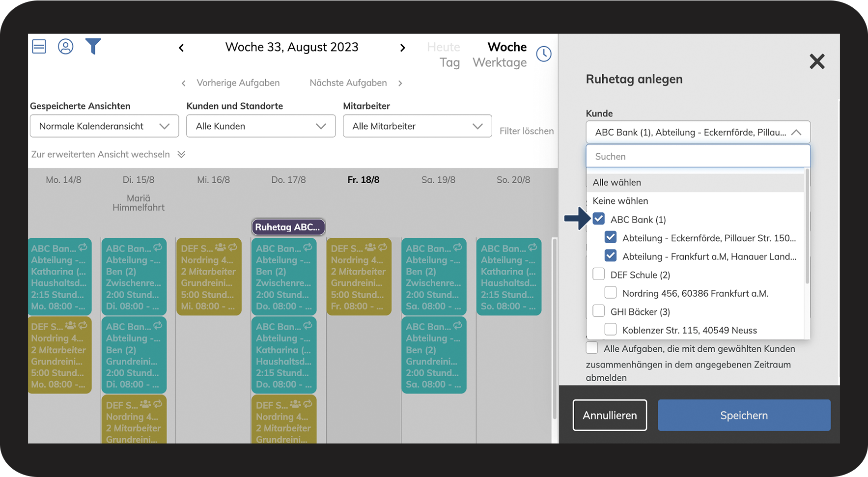
Task: Open Katharina task on Do. 17/8
Action: click(x=284, y=355)
